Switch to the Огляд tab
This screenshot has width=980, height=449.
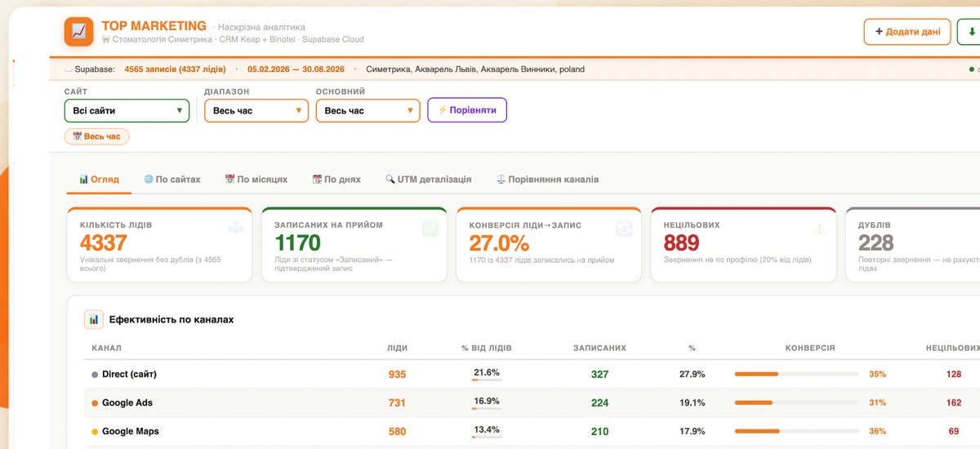click(99, 179)
